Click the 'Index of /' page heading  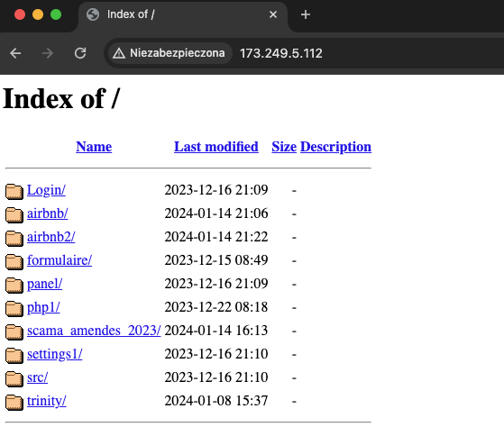61,98
